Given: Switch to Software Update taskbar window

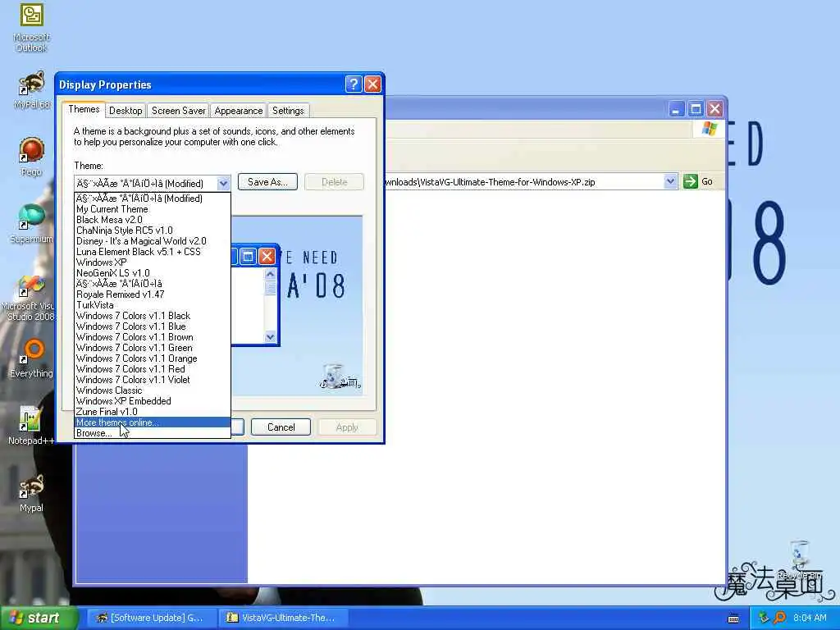Looking at the screenshot, I should 152,618.
